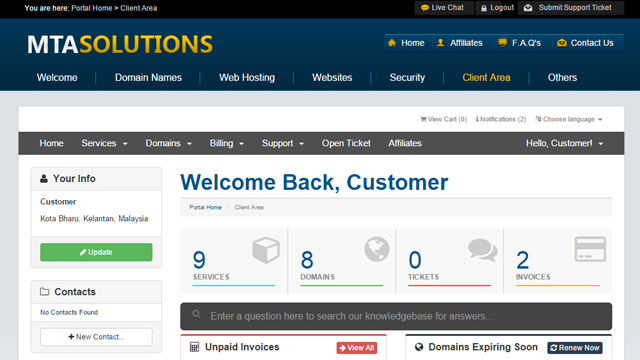
Task: Click the Kota Bharu, Kelantan, Malaysia address text
Action: coord(94,219)
